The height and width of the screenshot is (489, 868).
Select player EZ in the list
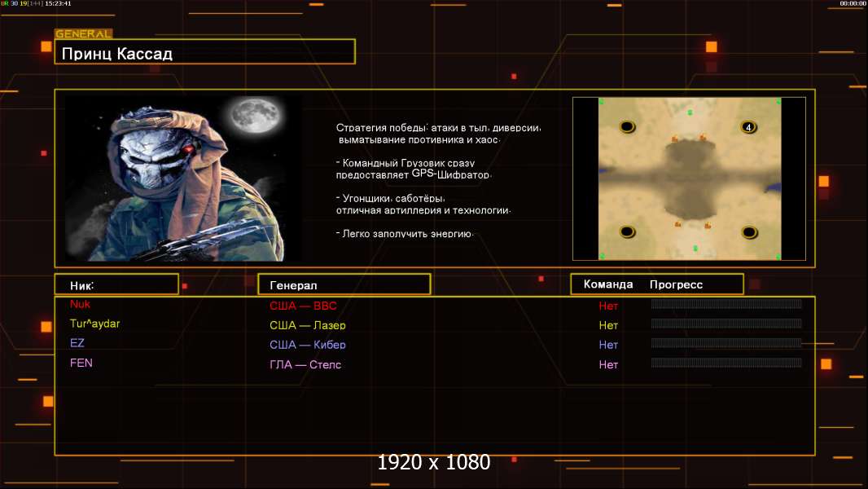77,343
